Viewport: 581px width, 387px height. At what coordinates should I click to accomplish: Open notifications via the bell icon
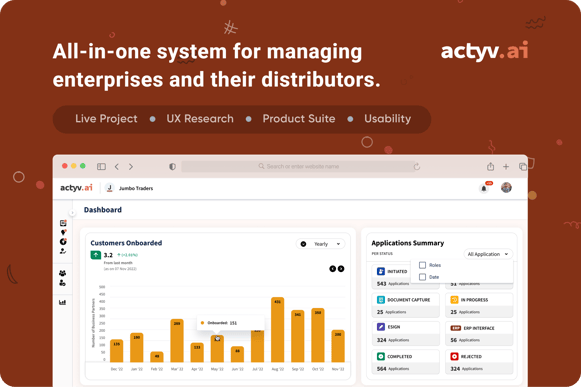pyautogui.click(x=484, y=188)
